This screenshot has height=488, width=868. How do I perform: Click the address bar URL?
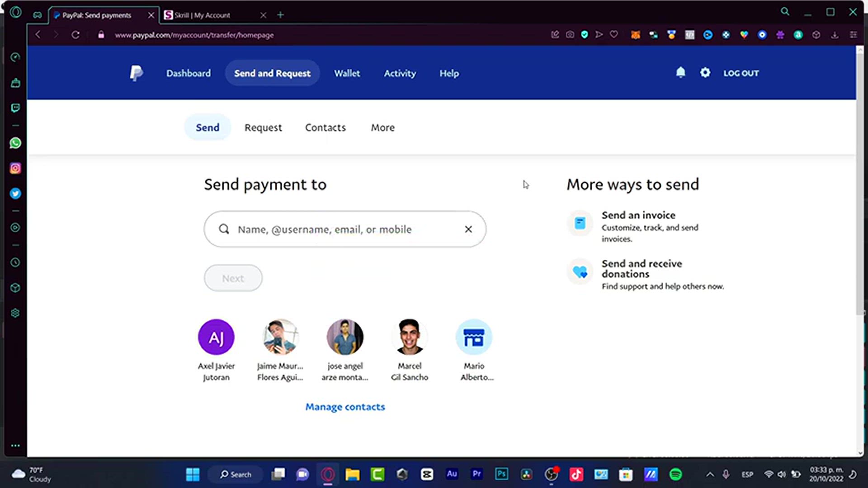194,35
